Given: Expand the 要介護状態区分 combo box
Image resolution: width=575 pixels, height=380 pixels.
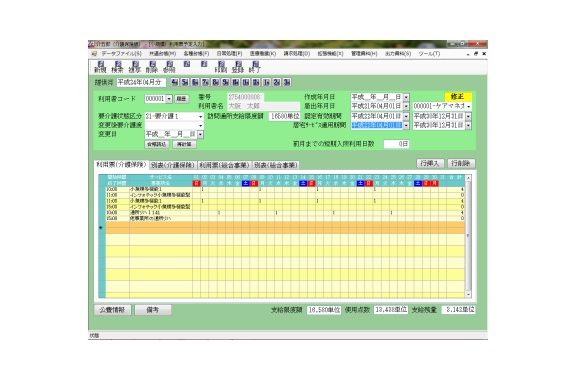Looking at the screenshot, I should coord(201,117).
